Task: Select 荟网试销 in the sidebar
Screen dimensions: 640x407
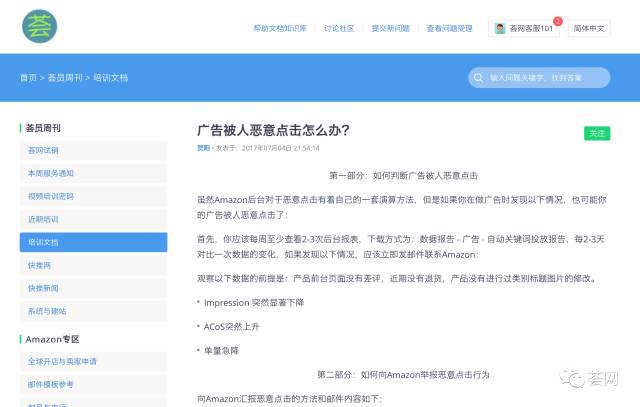Action: coord(93,150)
